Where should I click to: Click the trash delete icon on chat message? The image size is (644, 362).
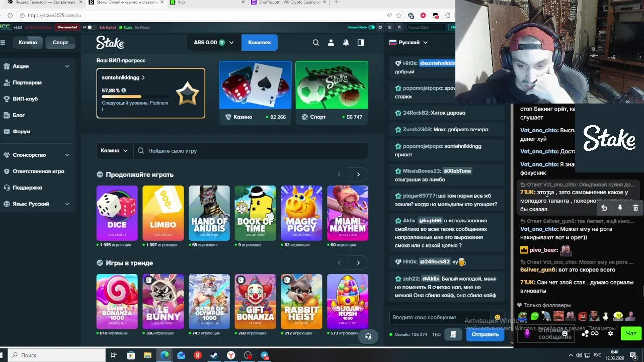(635, 208)
